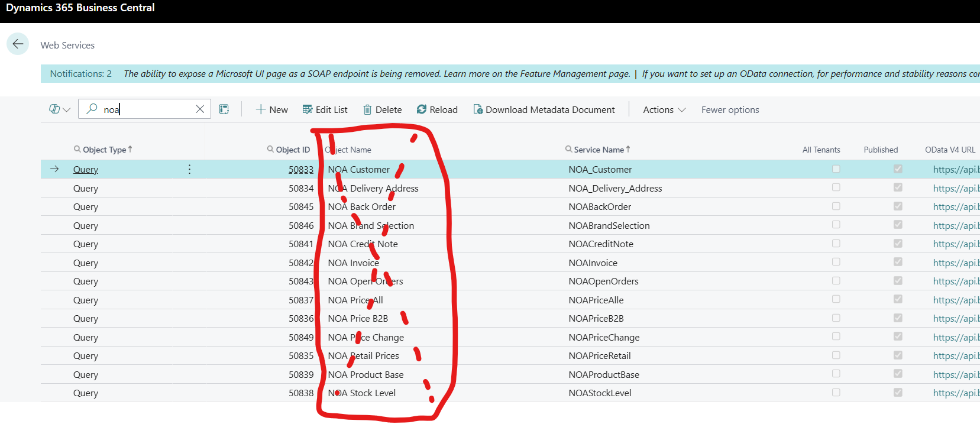Select object ID 50833 cell
Viewport: 980px width, 424px height.
tap(301, 169)
